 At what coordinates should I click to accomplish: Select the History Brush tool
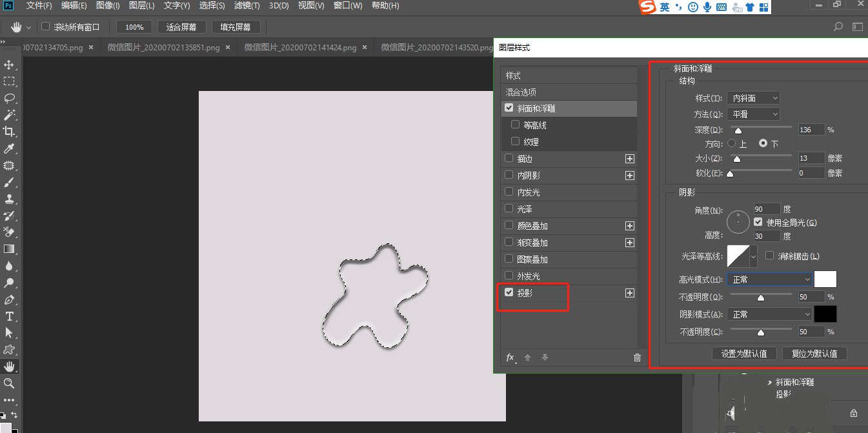pos(10,216)
